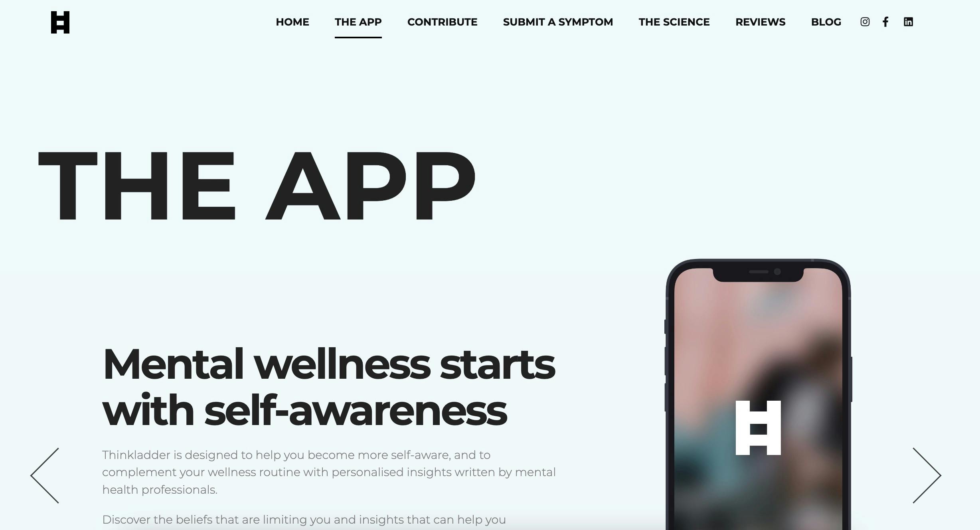Select the BLOG menu item

point(826,22)
